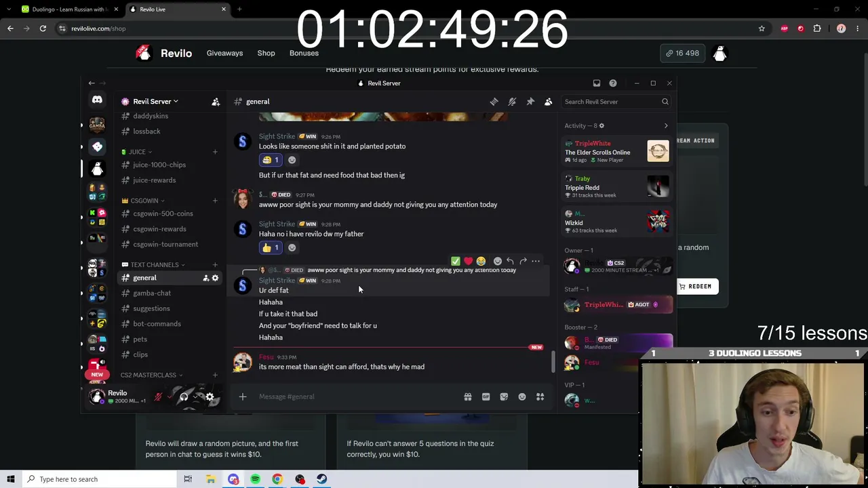Image resolution: width=868 pixels, height=488 pixels.
Task: Toggle thumbs up reaction on 'revilo dw' message
Action: [270, 247]
